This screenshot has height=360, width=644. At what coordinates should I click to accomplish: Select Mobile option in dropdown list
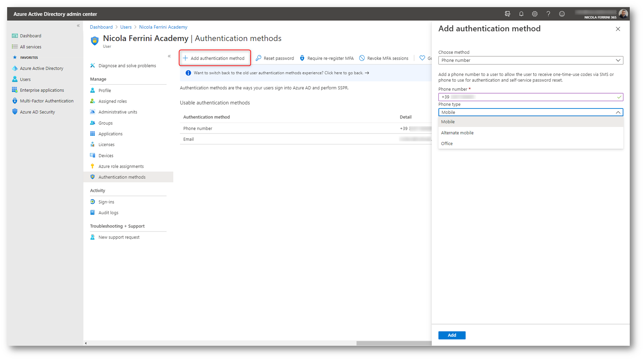531,122
